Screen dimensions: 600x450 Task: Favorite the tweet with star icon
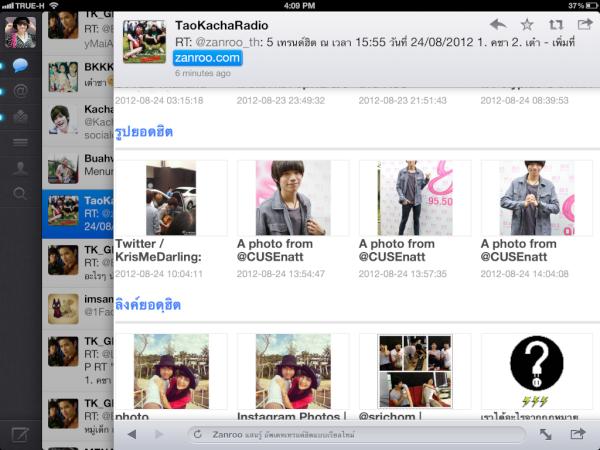pos(527,25)
